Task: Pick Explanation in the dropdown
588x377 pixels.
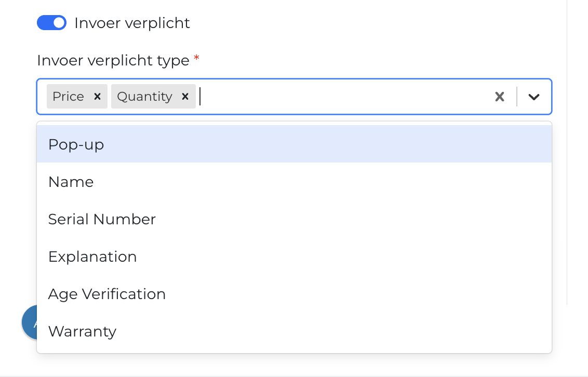Action: (x=92, y=257)
